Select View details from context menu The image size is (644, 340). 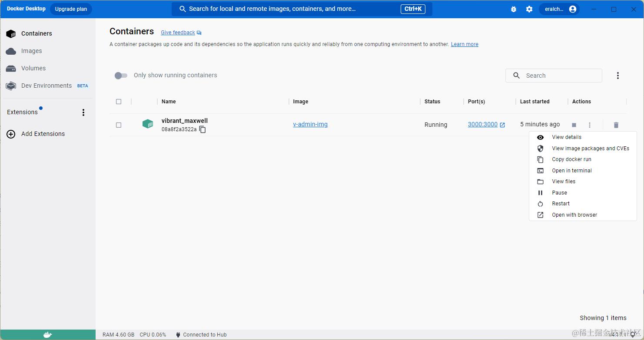[x=583, y=137]
